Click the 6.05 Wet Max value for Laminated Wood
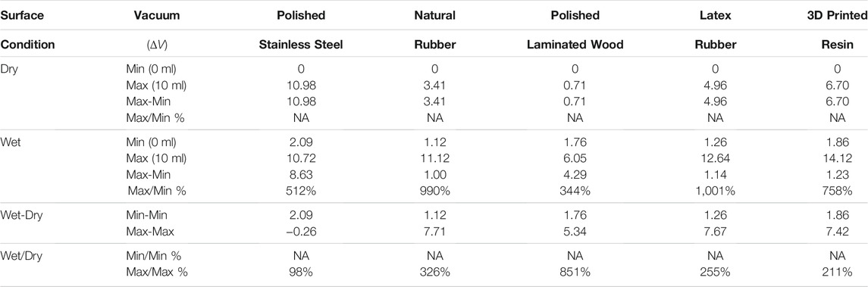This screenshot has width=868, height=287. [575, 159]
